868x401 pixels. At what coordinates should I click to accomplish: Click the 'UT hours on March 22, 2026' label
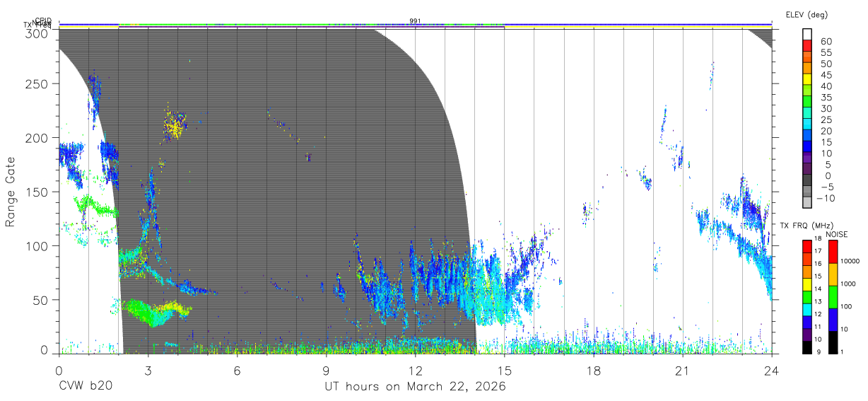415,388
